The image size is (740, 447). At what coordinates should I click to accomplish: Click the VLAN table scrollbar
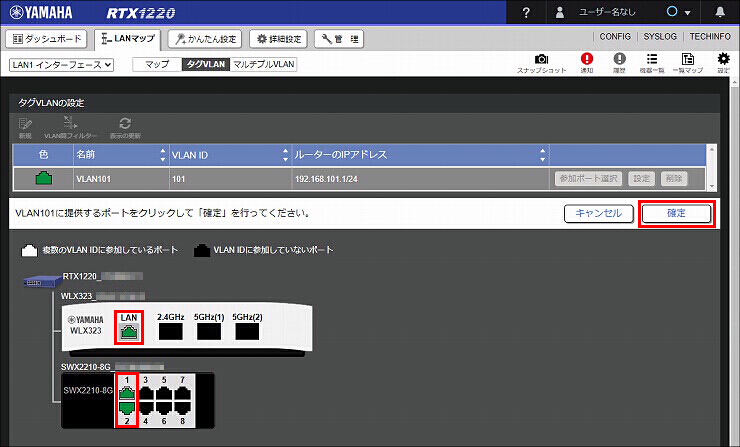pyautogui.click(x=712, y=168)
